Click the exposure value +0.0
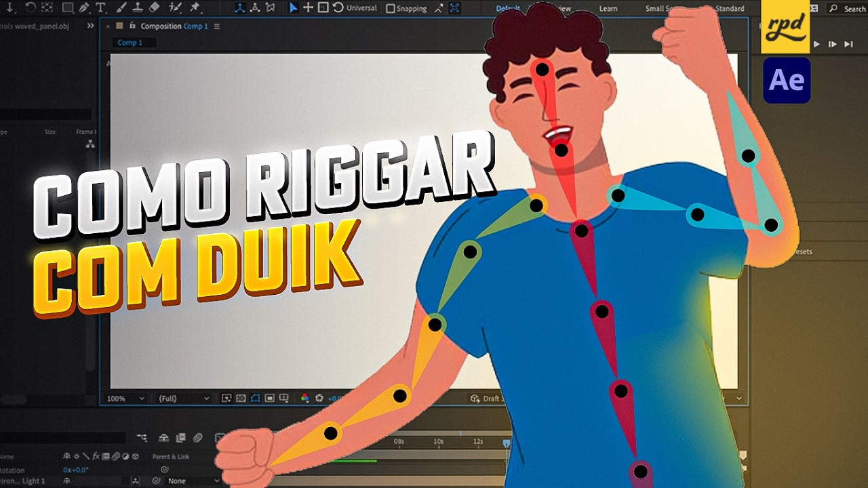 tap(336, 399)
